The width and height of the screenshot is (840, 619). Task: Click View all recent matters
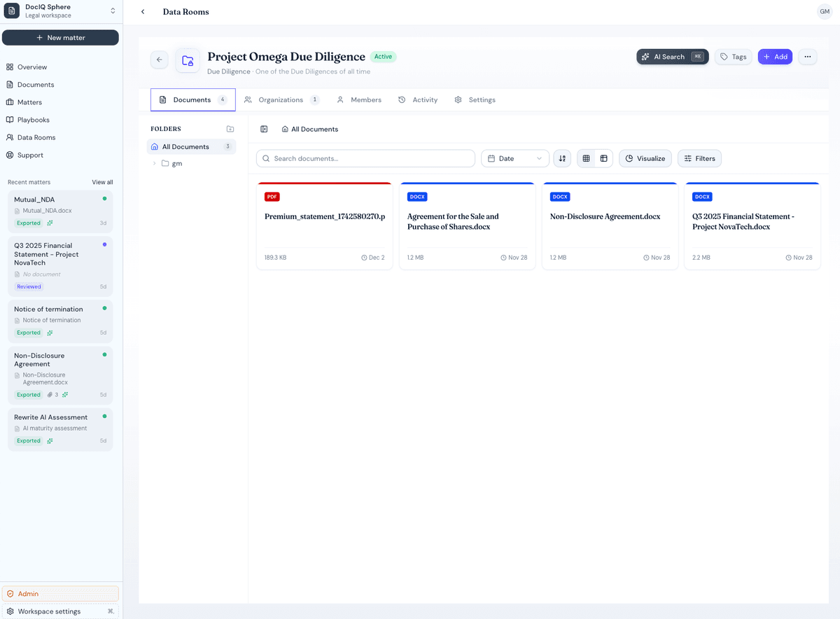[x=102, y=182]
